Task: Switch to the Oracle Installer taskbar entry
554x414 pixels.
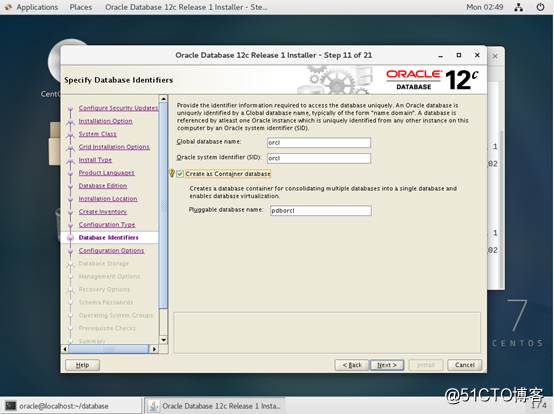Action: click(x=214, y=406)
